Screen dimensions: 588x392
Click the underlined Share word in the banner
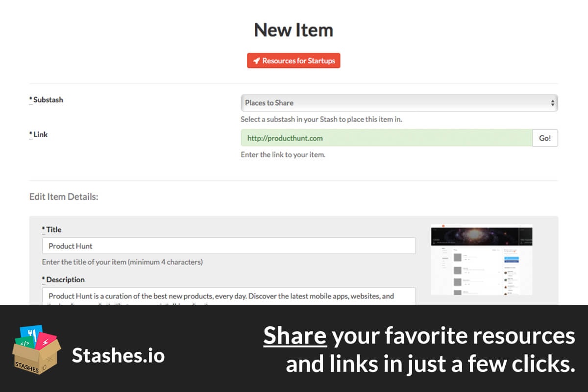[295, 336]
